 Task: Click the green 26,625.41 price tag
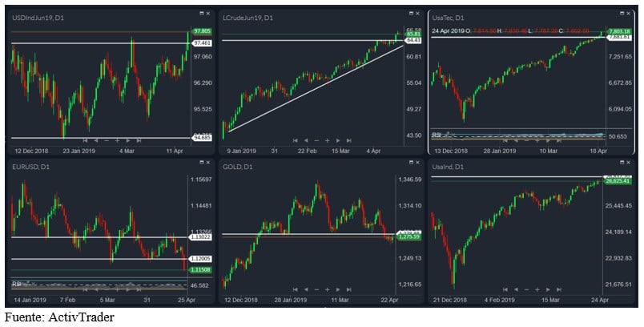[618, 181]
